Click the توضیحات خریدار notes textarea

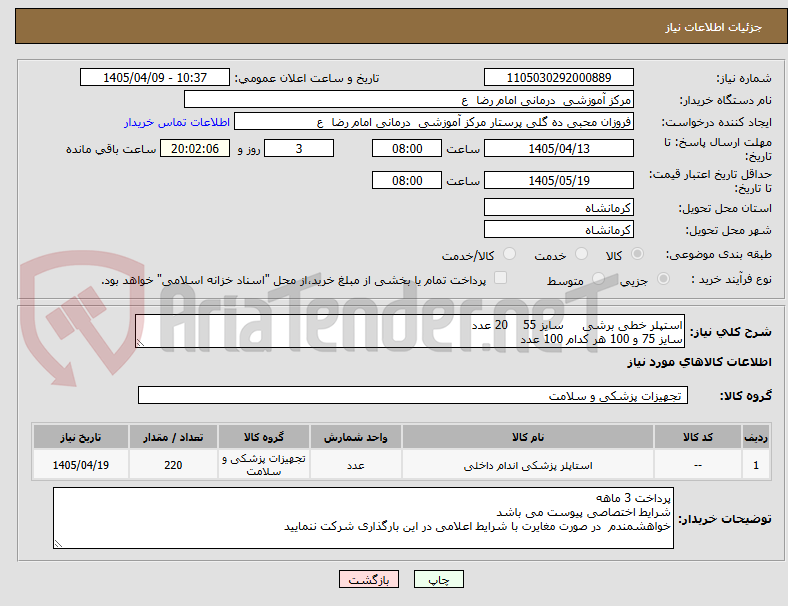363,518
